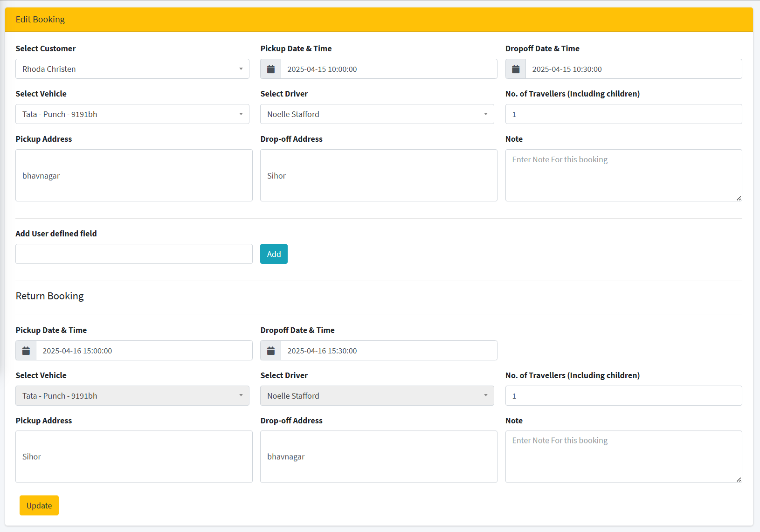Viewport: 760px width, 532px height.
Task: Expand the top Select Vehicle dropdown
Action: [x=132, y=114]
